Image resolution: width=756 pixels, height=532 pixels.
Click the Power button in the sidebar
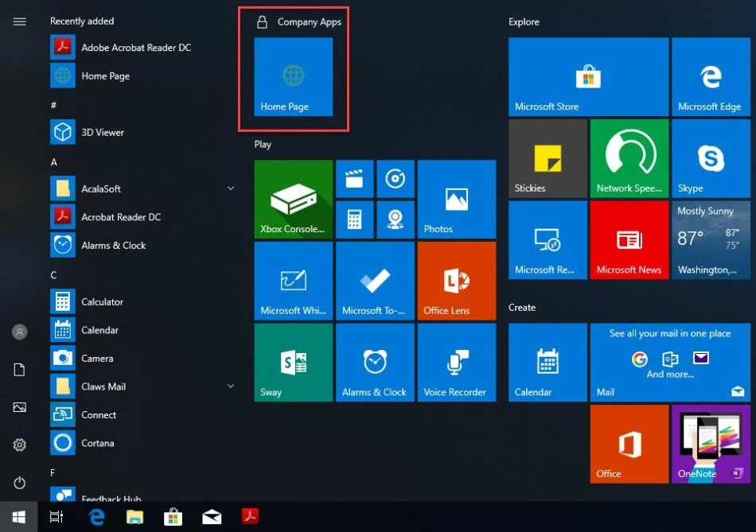tap(20, 483)
